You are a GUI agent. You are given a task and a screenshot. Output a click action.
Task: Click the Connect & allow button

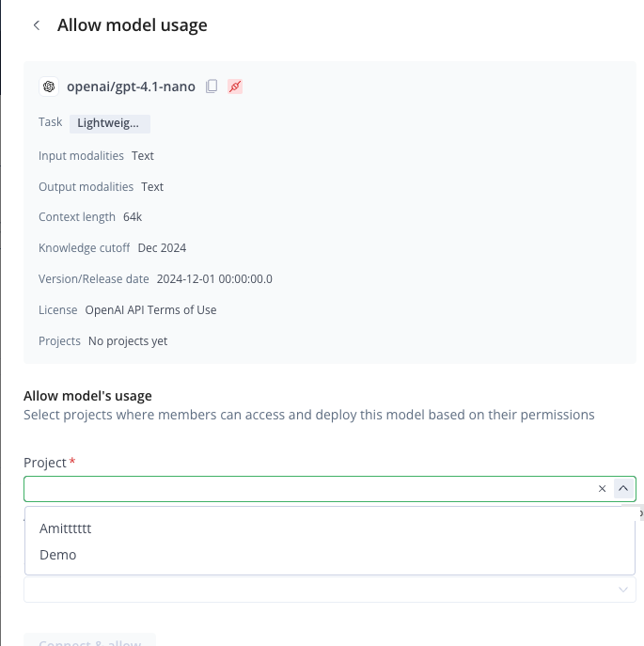(90, 640)
